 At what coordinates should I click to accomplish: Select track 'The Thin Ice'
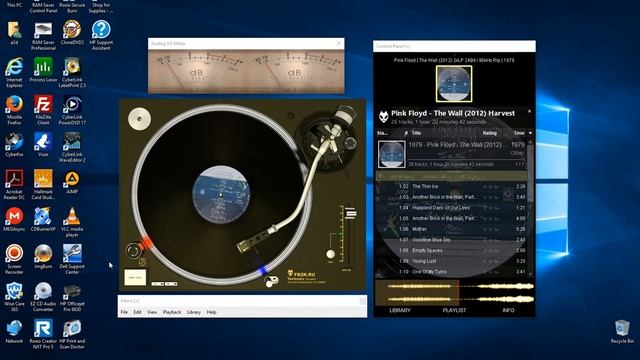coord(451,187)
